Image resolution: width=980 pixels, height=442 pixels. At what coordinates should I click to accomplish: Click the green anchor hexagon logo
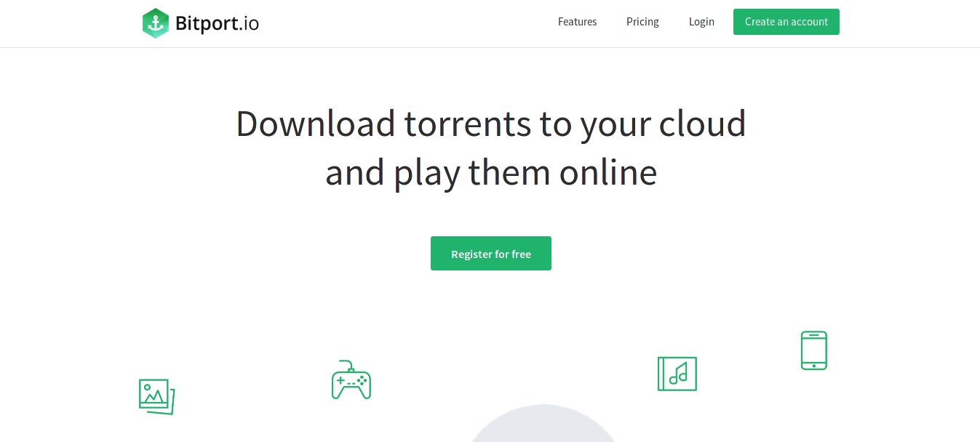[155, 23]
